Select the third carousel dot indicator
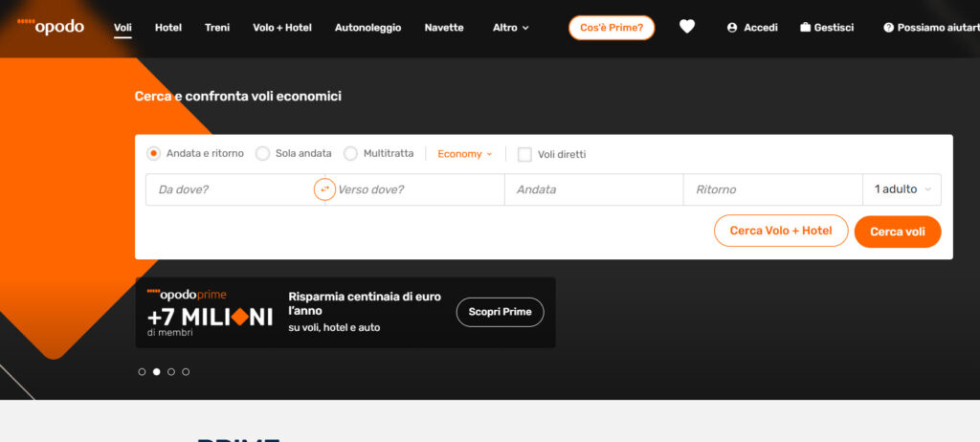Screen dimensions: 980x442 171,371
